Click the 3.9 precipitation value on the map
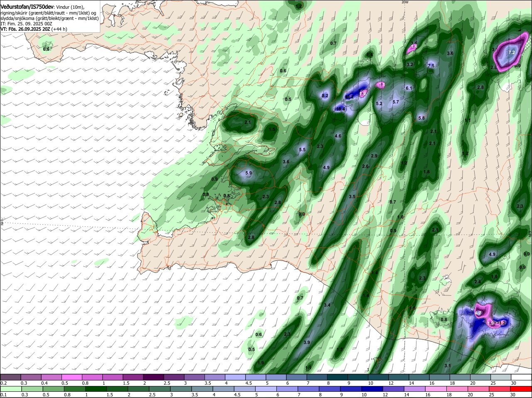The height and width of the screenshot is (398, 532). [x=307, y=342]
